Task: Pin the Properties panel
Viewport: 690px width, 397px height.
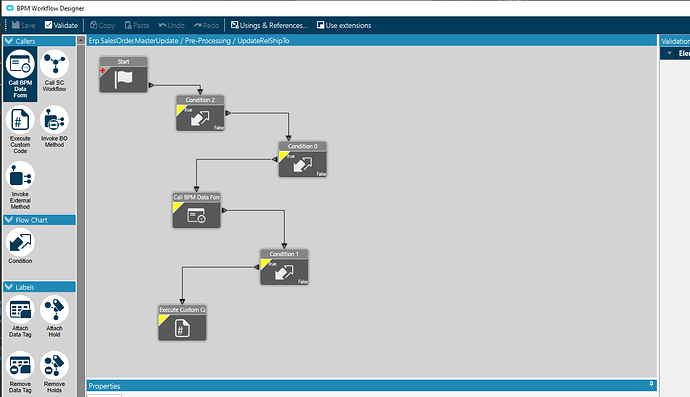Action: click(651, 384)
